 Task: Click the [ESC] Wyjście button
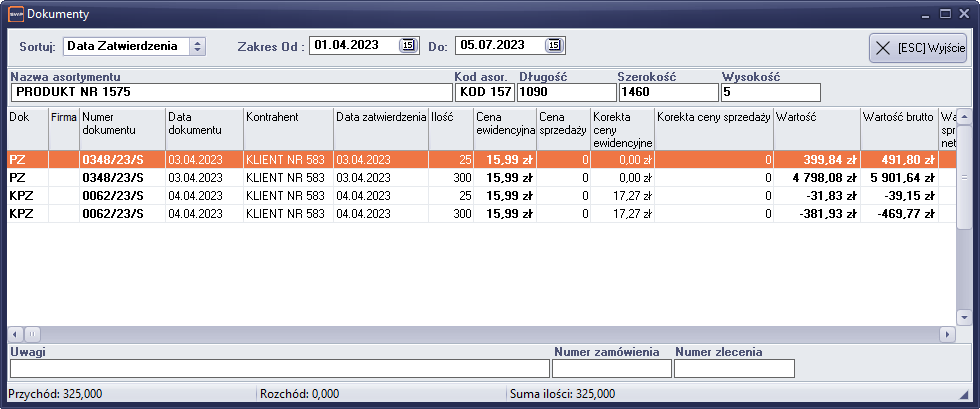[x=917, y=47]
